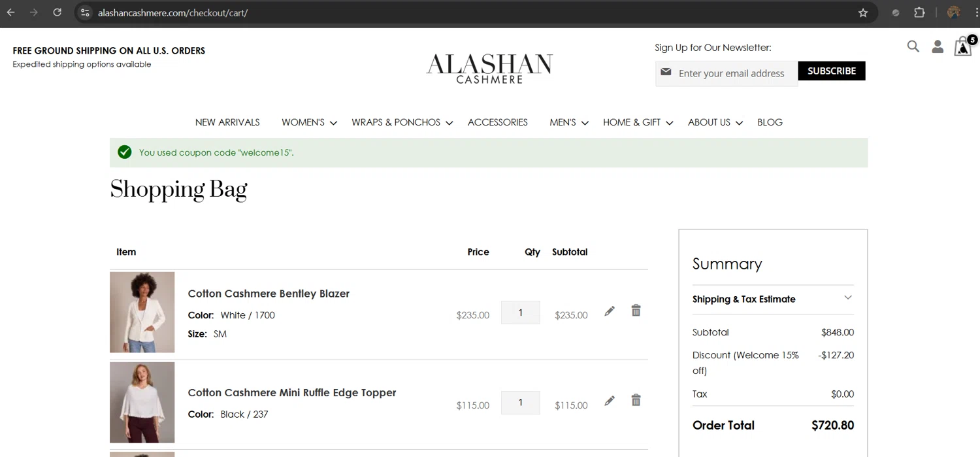Image resolution: width=980 pixels, height=457 pixels.
Task: Click the Bentley Blazer $235.00 price cell
Action: click(473, 315)
